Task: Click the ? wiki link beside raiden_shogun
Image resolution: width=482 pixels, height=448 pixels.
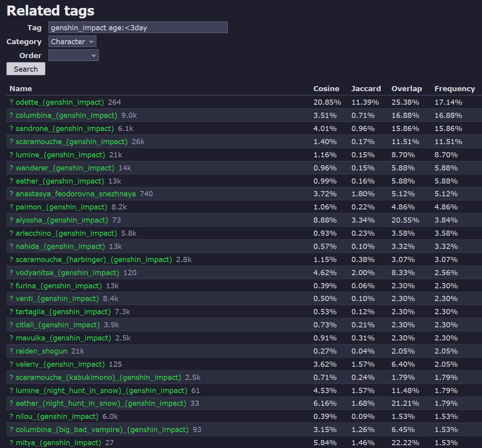Action: click(12, 351)
